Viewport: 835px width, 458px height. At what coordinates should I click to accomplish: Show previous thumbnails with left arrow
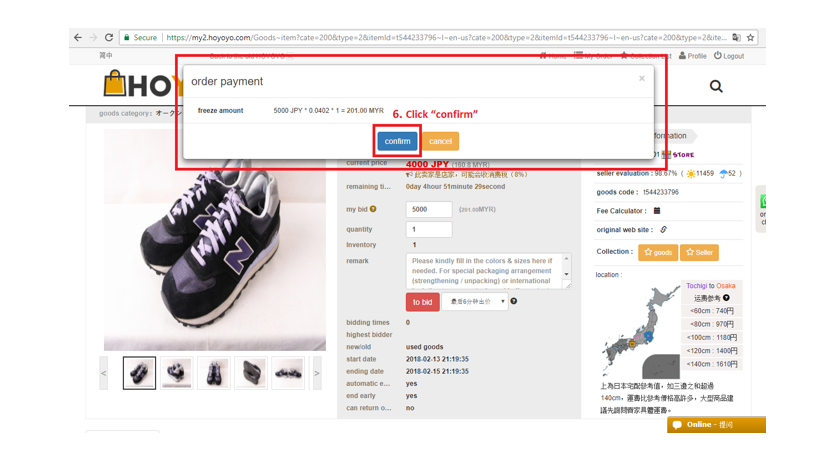pos(104,373)
